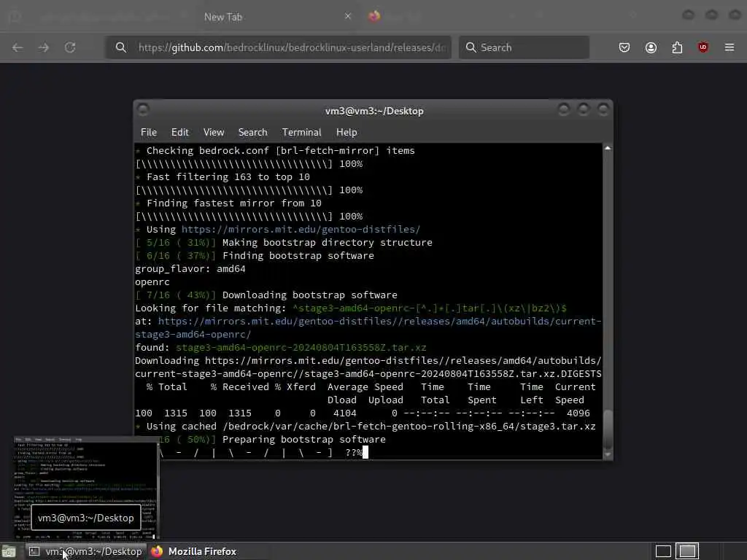Viewport: 747px width, 560px height.
Task: Close the terminal window
Action: click(603, 110)
